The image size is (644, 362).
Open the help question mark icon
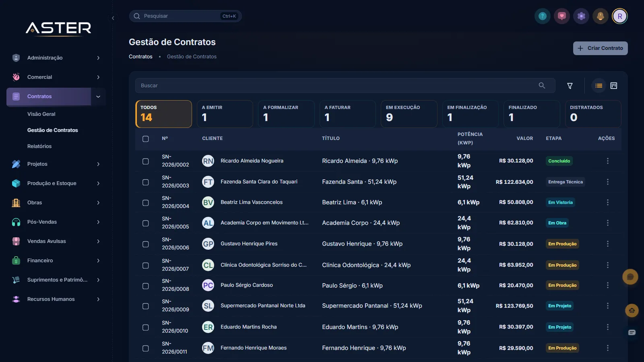[543, 16]
